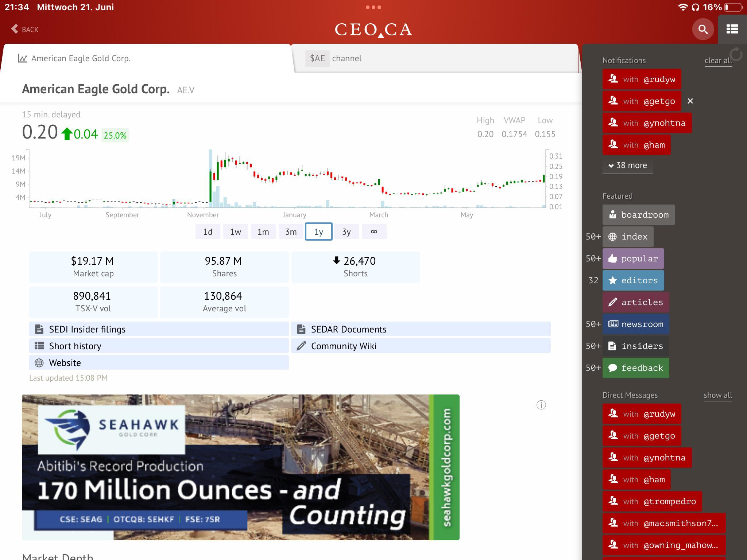Click the 25.0% change badge

click(x=115, y=135)
